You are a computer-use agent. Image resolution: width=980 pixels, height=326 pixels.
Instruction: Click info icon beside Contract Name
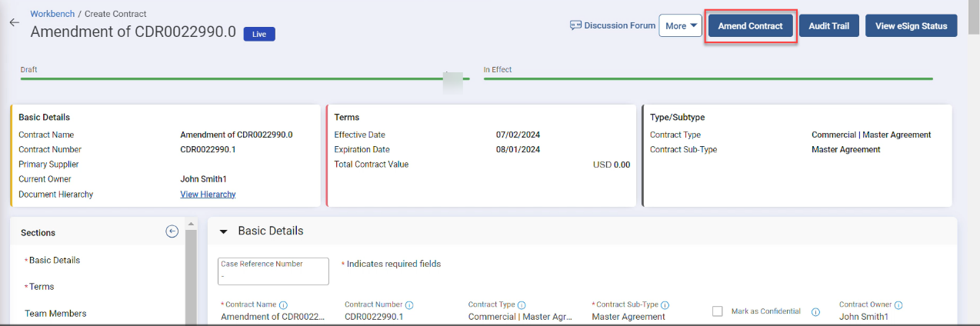coord(283,305)
